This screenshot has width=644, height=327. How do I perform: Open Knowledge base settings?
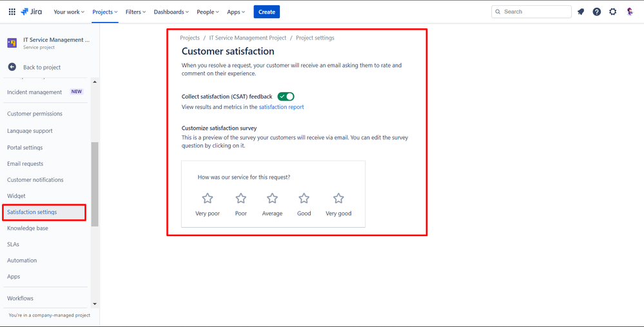28,228
